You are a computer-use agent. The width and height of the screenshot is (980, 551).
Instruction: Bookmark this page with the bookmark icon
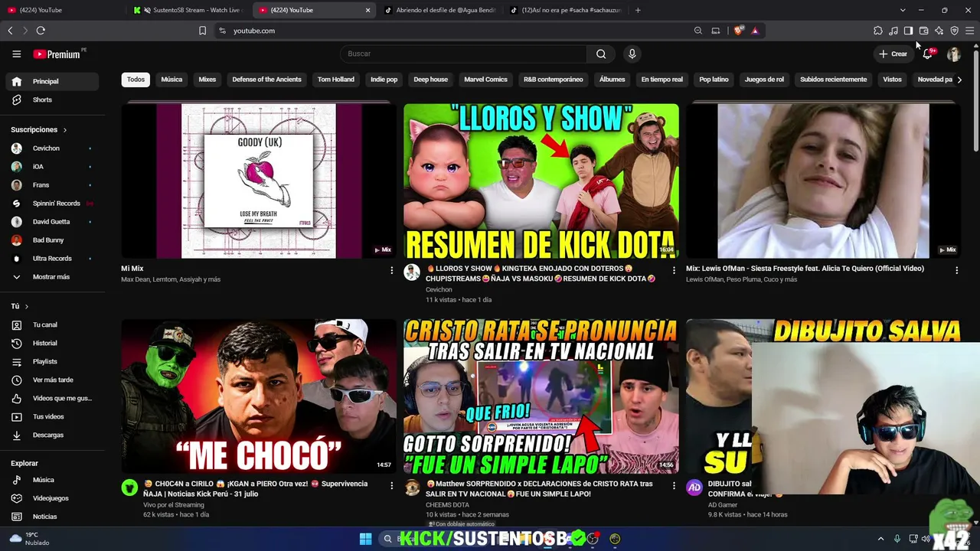click(x=202, y=31)
